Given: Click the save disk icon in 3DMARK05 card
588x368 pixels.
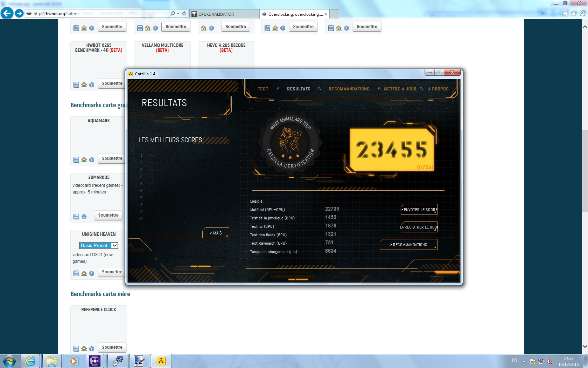Looking at the screenshot, I should (x=76, y=217).
